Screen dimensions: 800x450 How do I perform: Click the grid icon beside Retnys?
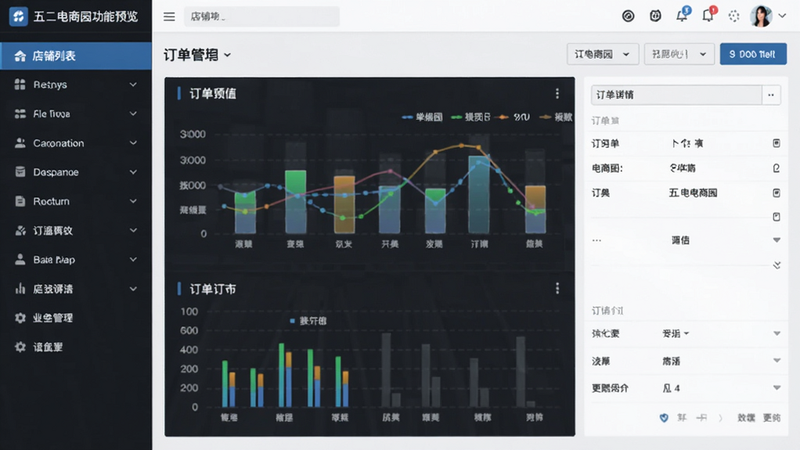click(20, 84)
